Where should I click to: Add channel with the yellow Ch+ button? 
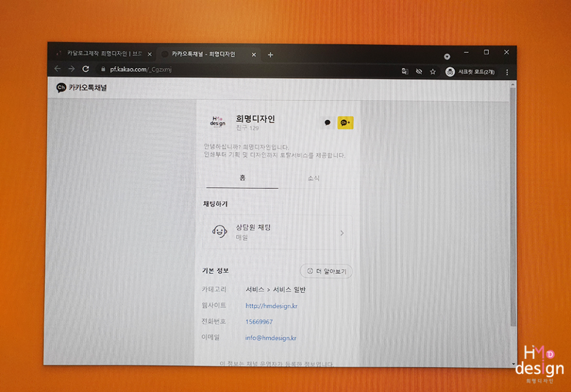[345, 123]
